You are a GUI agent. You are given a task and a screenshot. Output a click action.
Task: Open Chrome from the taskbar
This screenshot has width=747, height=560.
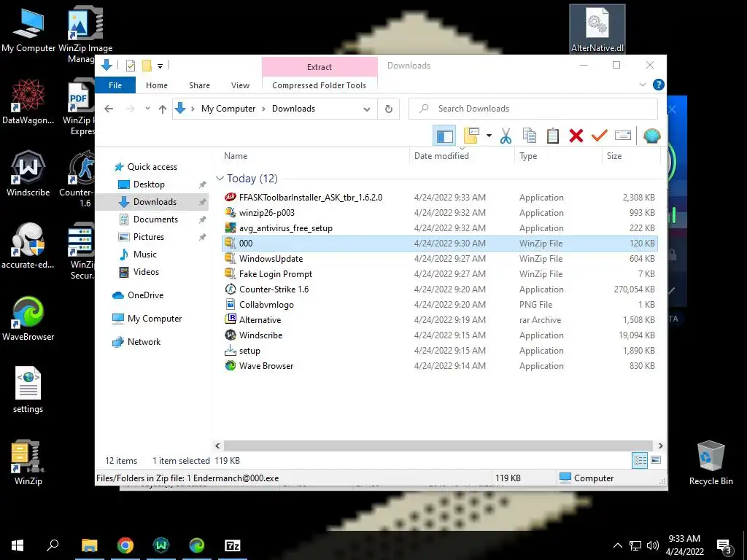click(x=125, y=545)
